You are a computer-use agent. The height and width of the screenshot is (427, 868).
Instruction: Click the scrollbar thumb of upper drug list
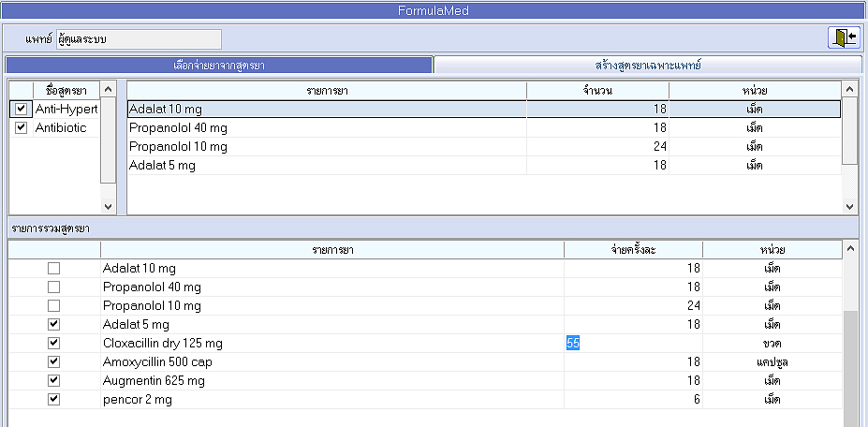pyautogui.click(x=849, y=131)
